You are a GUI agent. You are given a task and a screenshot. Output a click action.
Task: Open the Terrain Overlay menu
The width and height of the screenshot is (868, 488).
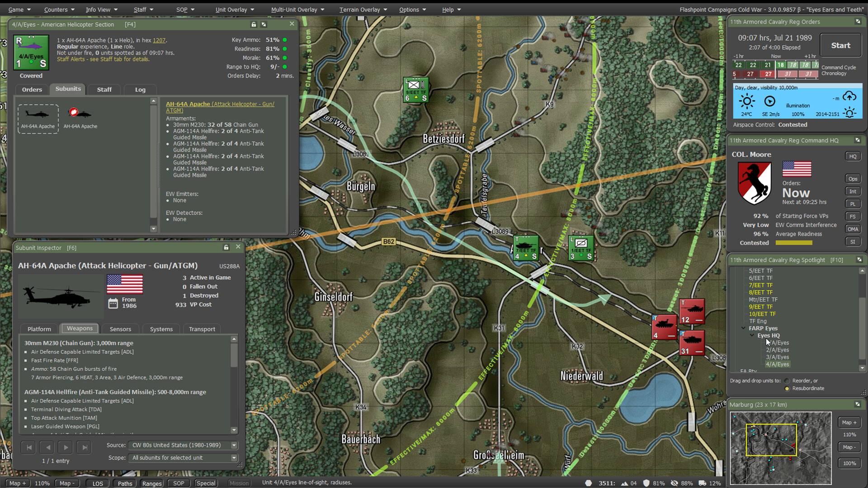pyautogui.click(x=360, y=9)
